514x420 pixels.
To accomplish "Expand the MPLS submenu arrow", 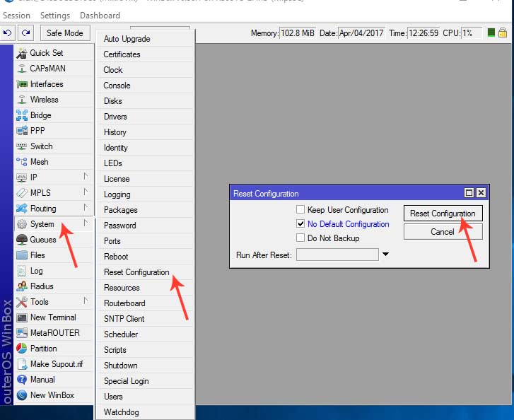I will (x=86, y=192).
